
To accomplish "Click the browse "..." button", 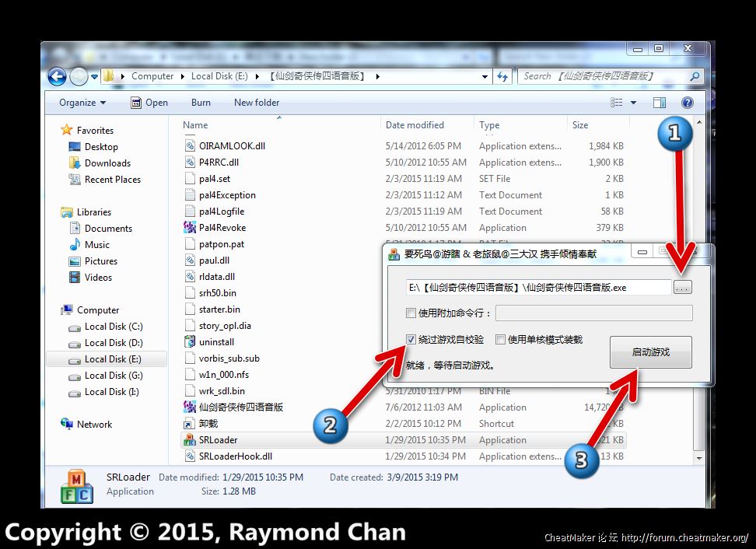I will click(682, 288).
